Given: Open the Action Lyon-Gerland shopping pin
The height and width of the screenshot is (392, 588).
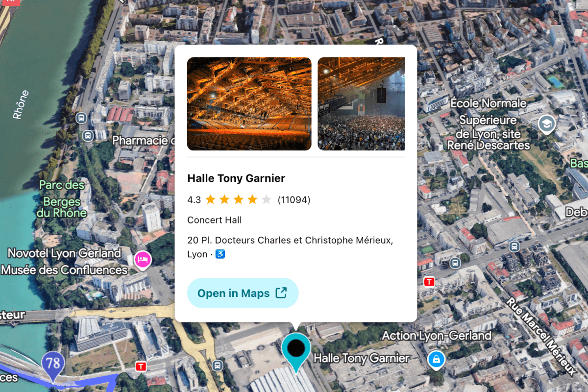Looking at the screenshot, I should (435, 360).
